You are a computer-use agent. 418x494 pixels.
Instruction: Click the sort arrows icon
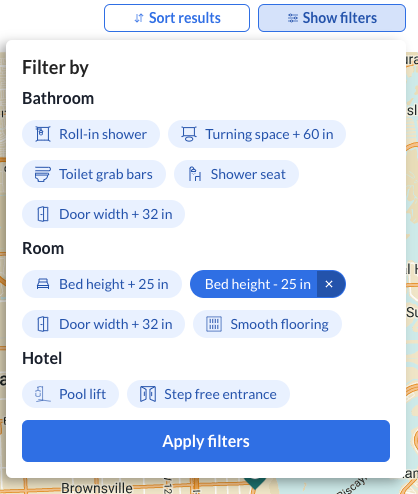pyautogui.click(x=139, y=18)
